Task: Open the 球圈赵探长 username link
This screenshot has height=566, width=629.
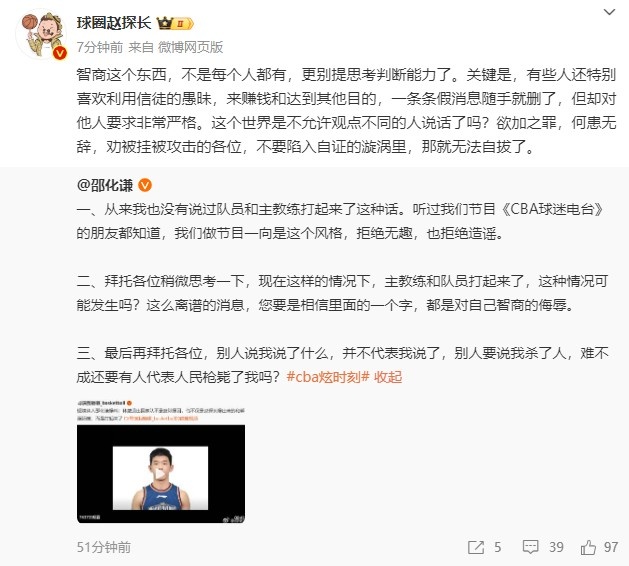Action: 114,23
